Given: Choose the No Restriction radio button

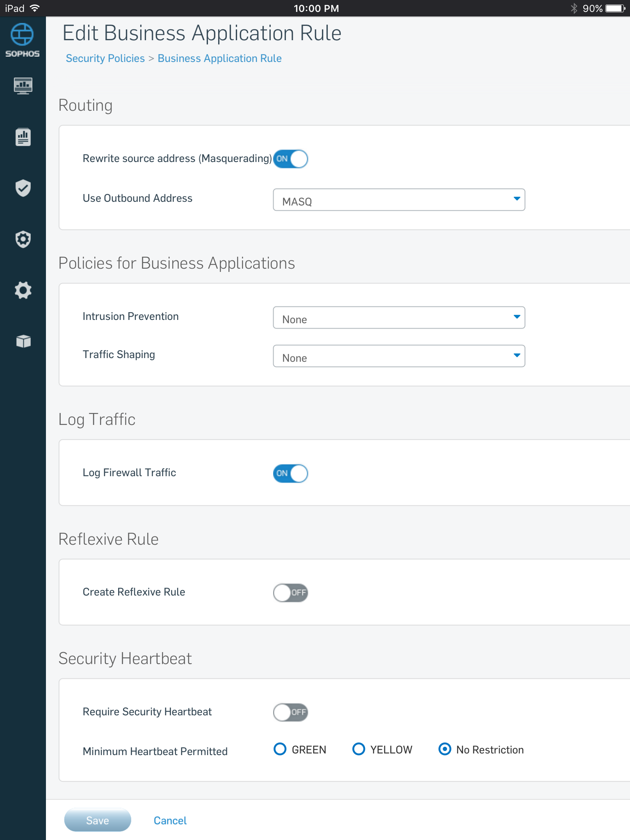Looking at the screenshot, I should (445, 749).
